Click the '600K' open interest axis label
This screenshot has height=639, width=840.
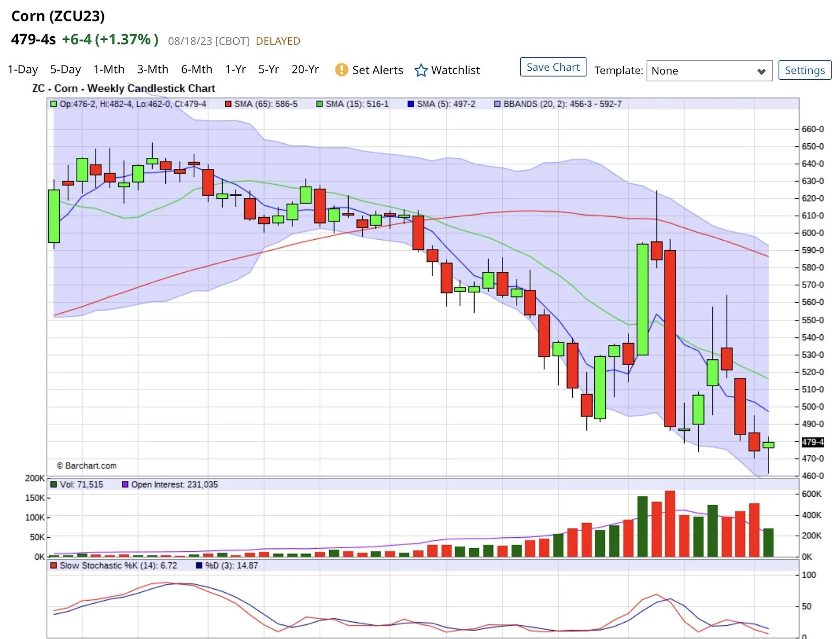812,494
